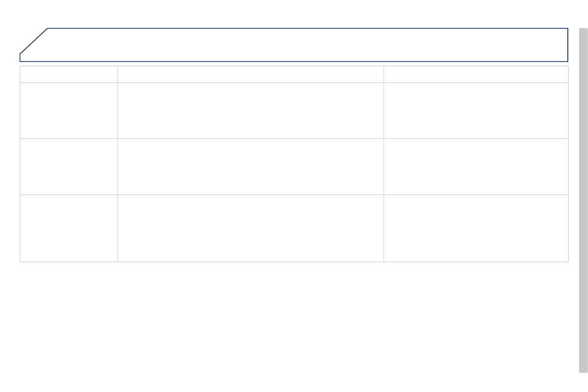
Task: Click the header-row divider between first and middle columns
Action: click(x=118, y=74)
